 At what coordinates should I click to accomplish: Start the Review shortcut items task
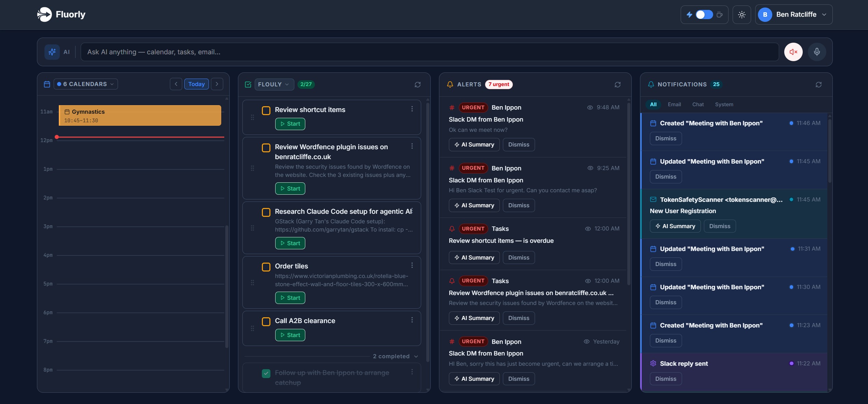pyautogui.click(x=290, y=124)
